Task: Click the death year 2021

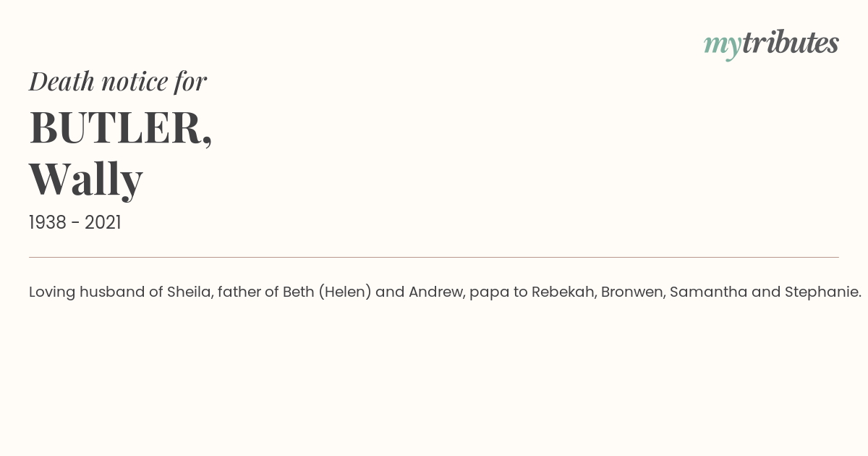Action: pos(103,223)
